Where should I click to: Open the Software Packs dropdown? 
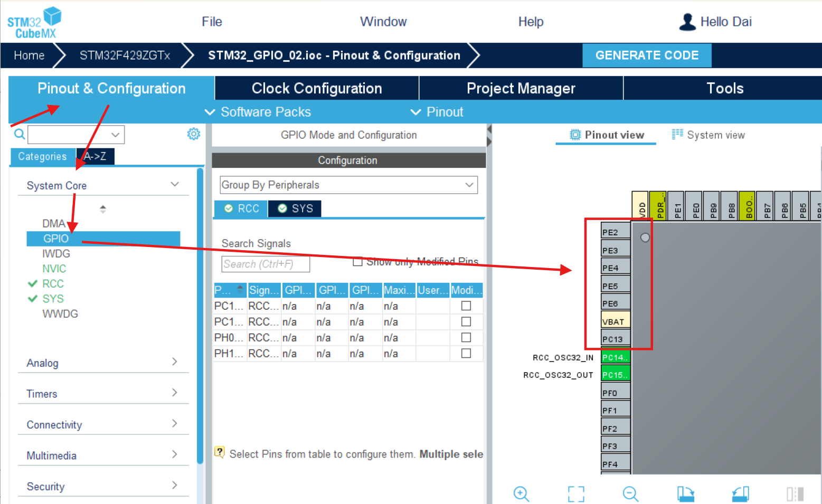pyautogui.click(x=258, y=112)
